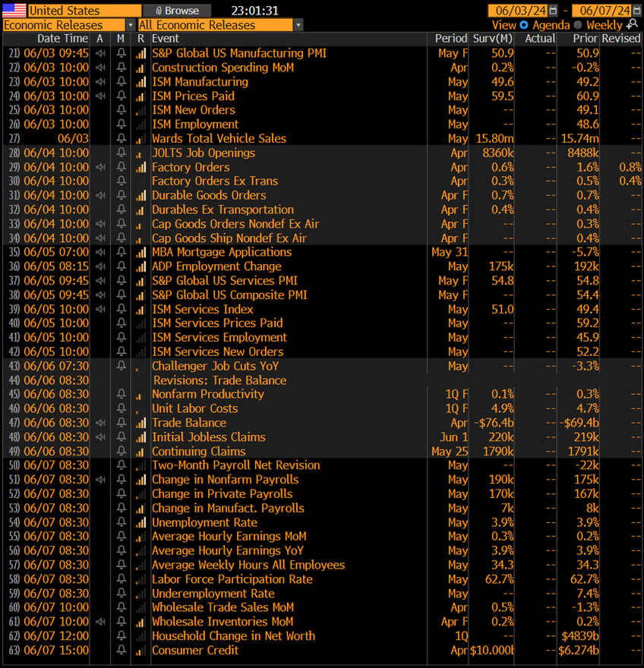Click the speaker icon for Cap Goods Orders Nondef Ex Air
Image resolution: width=644 pixels, height=668 pixels.
click(x=100, y=224)
